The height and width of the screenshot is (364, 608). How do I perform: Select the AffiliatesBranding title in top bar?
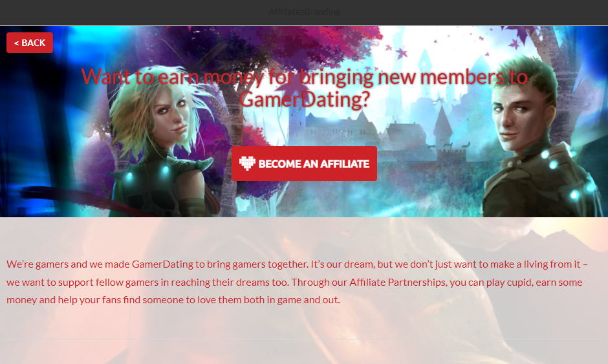(304, 12)
